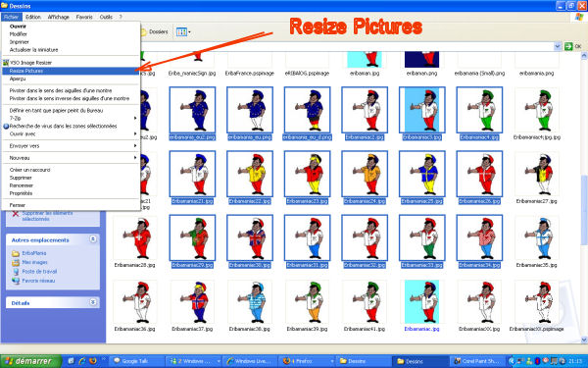588x368 pixels.
Task: Expand the Nouveau submenu
Action: tap(71, 158)
